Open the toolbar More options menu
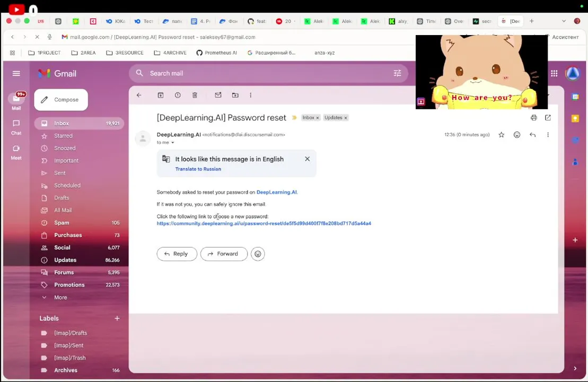The image size is (588, 382). coord(250,95)
